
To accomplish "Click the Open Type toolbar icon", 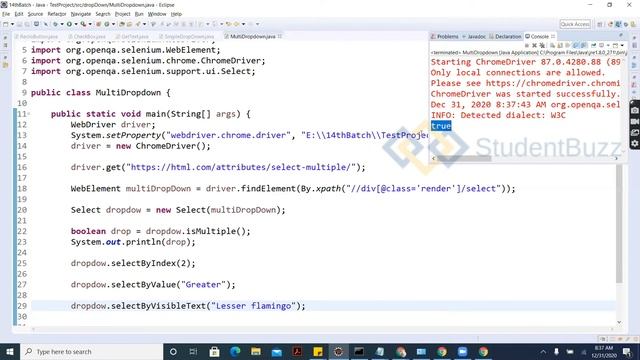I will 122,24.
